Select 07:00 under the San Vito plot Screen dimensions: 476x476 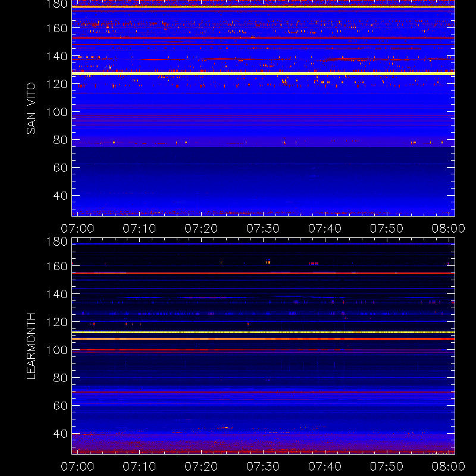click(77, 228)
